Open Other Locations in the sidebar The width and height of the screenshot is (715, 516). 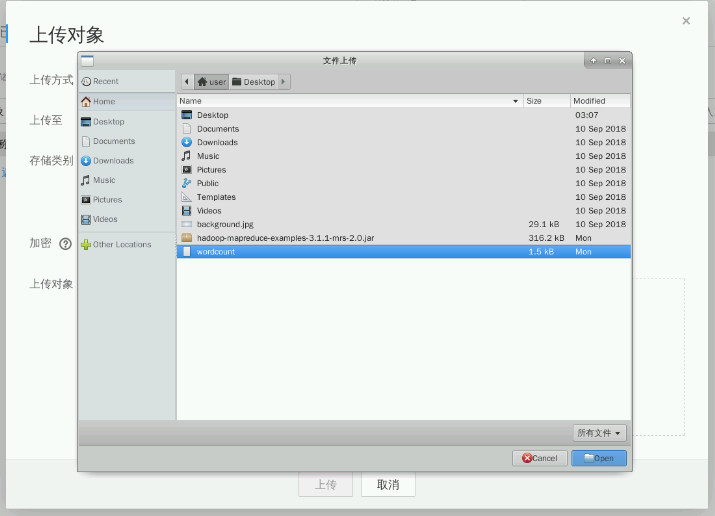click(x=121, y=244)
